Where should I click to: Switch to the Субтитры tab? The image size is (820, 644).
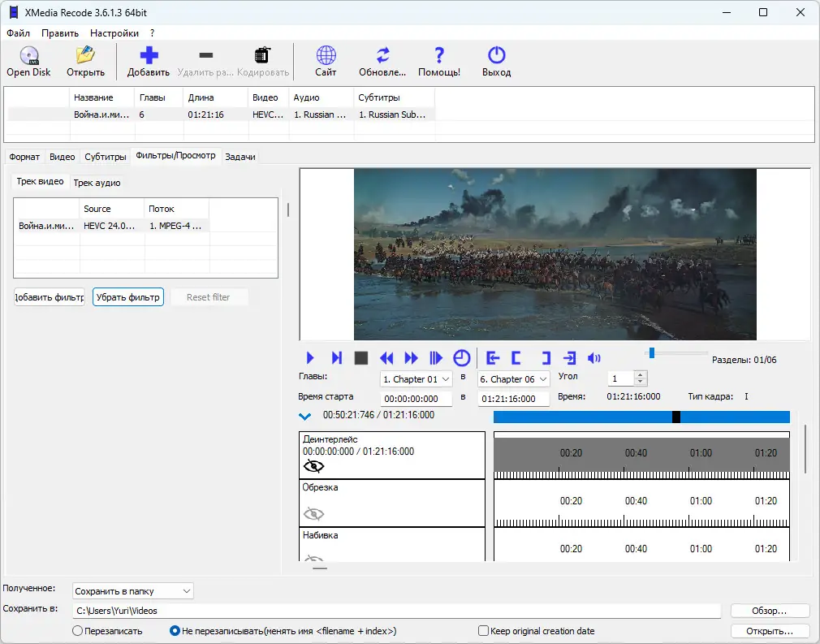(106, 157)
